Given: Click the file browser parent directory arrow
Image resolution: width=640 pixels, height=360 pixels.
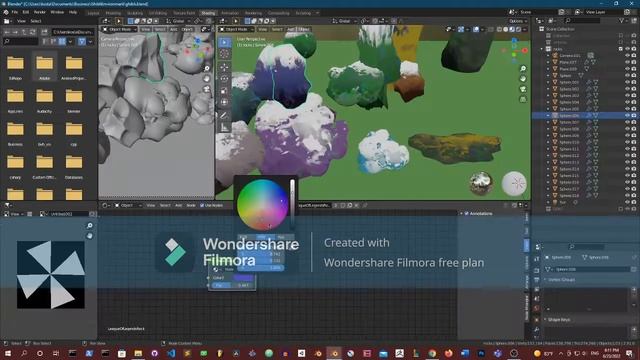Looking at the screenshot, I should 24,32.
